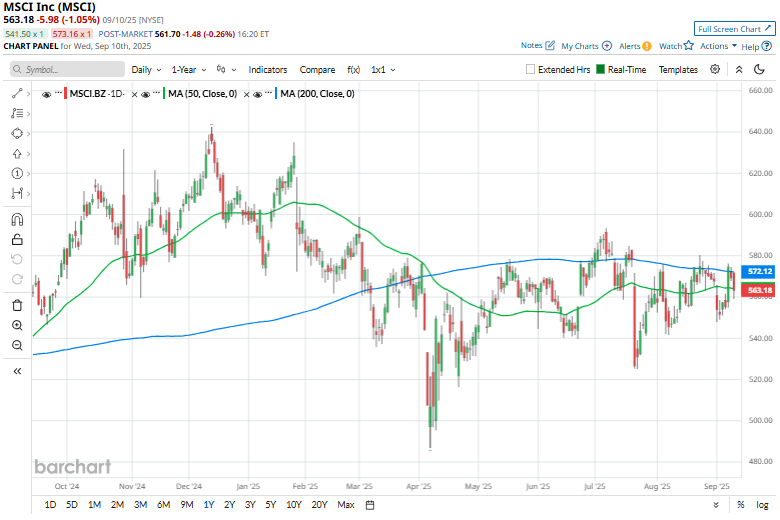Toggle percent scale on the axis
This screenshot has height=520, width=780.
coord(741,505)
